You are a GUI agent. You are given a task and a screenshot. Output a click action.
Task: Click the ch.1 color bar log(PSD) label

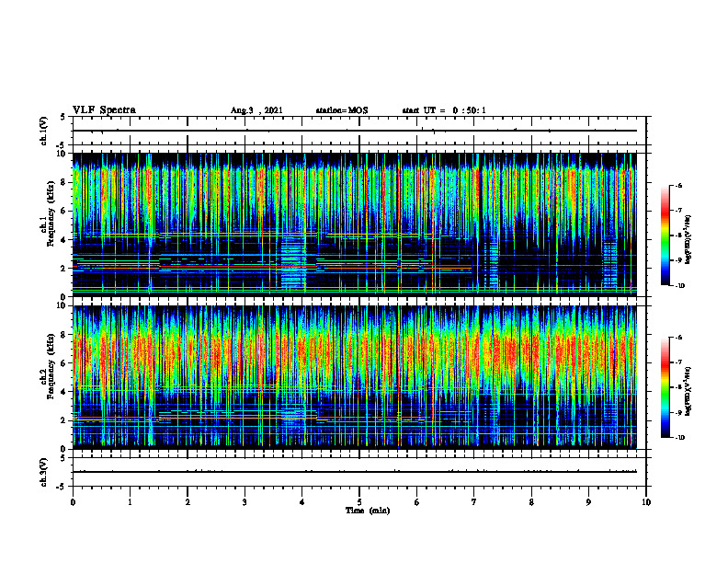(x=688, y=239)
